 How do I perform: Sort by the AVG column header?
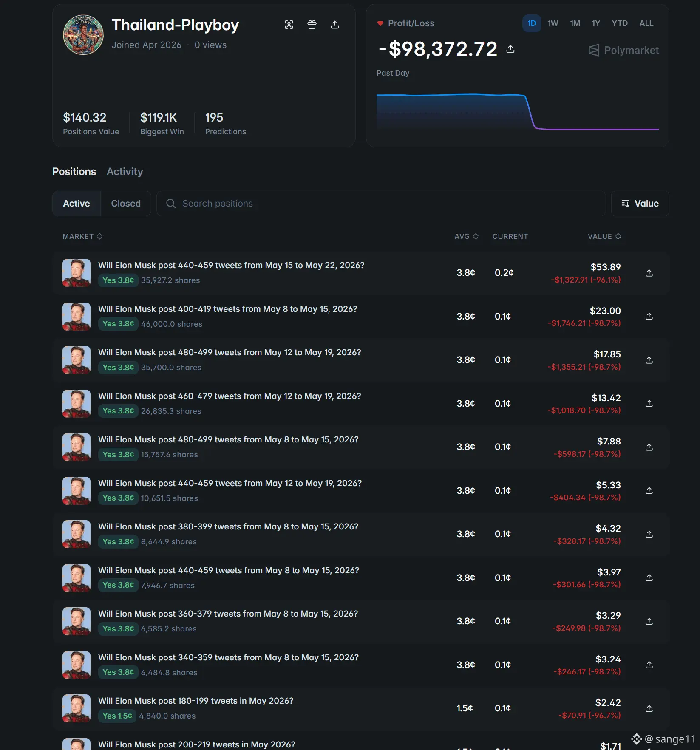point(467,236)
